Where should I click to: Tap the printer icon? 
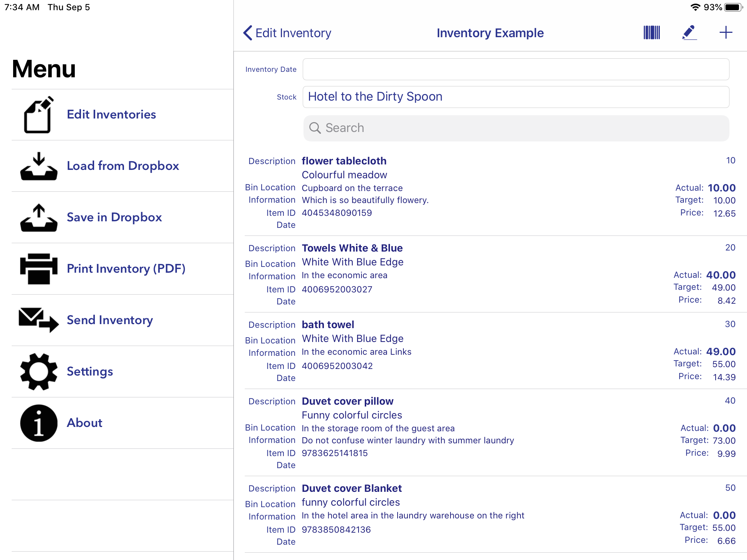tap(38, 269)
